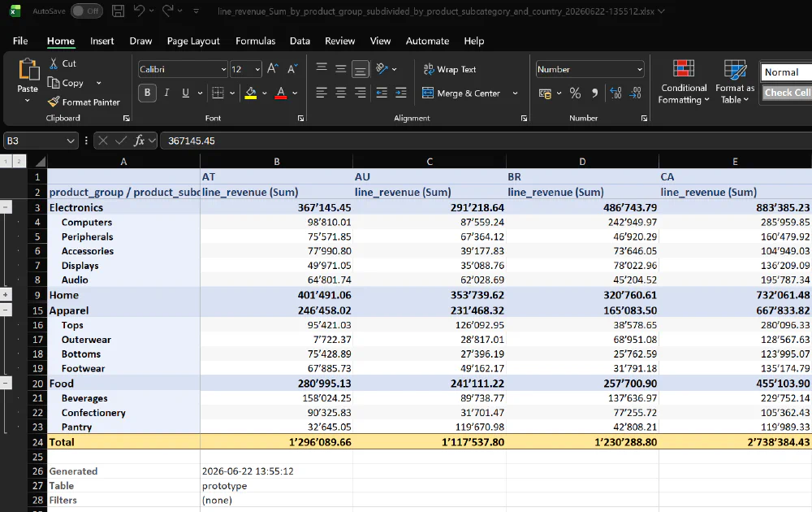Decrease decimal places
Image resolution: width=812 pixels, height=512 pixels.
click(636, 93)
